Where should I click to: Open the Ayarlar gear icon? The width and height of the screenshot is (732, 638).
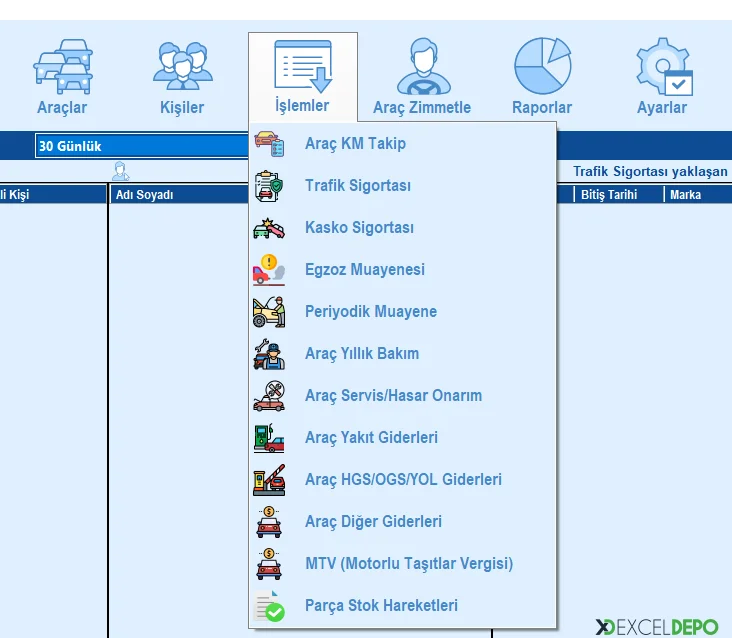662,67
